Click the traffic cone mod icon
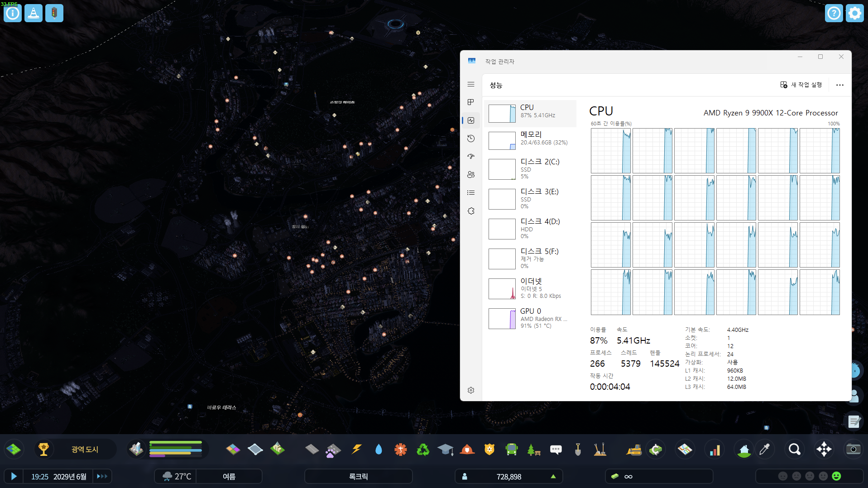This screenshot has height=488, width=868. click(34, 13)
